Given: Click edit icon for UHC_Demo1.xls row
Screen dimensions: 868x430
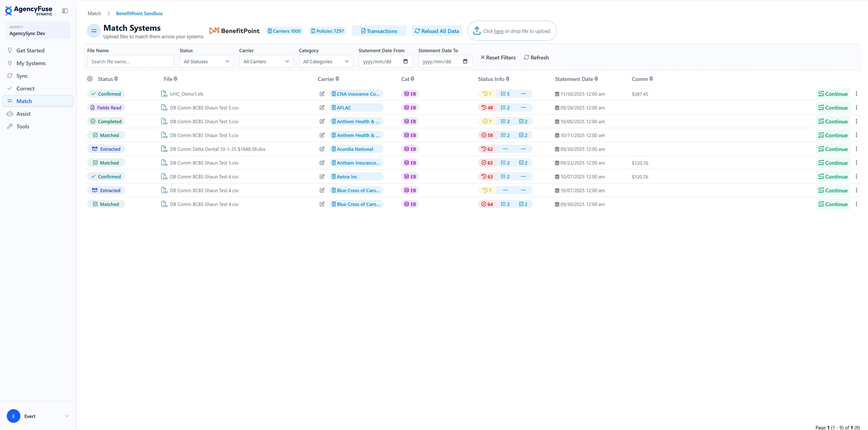Looking at the screenshot, I should point(322,94).
